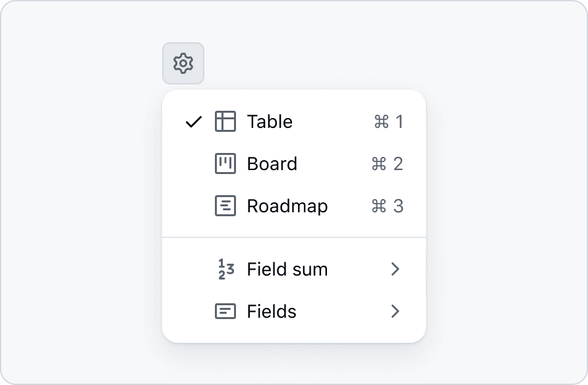
Task: Click the Board columns icon
Action: [x=225, y=163]
